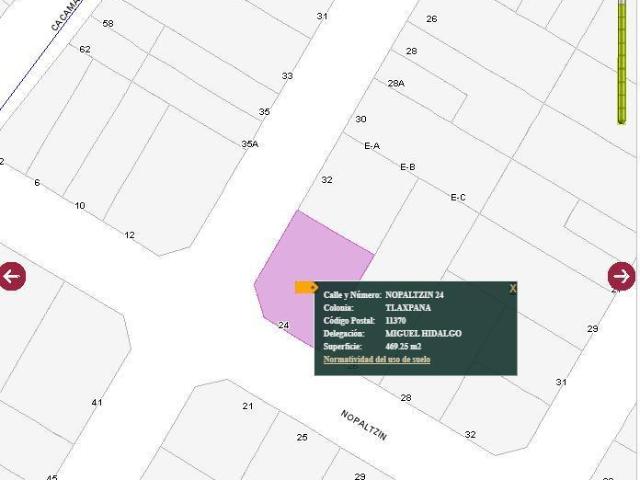640x480 pixels.
Task: Select lot number 35A
Action: click(x=250, y=144)
